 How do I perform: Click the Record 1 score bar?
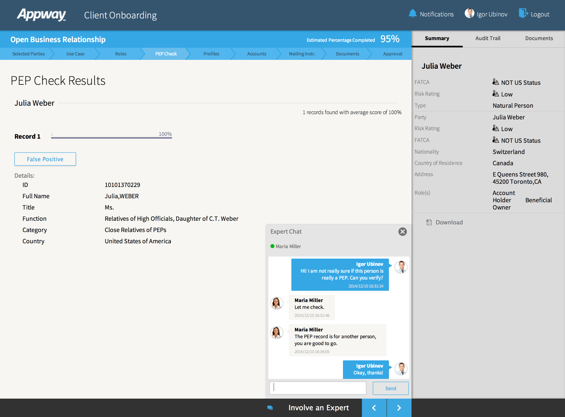click(x=111, y=137)
